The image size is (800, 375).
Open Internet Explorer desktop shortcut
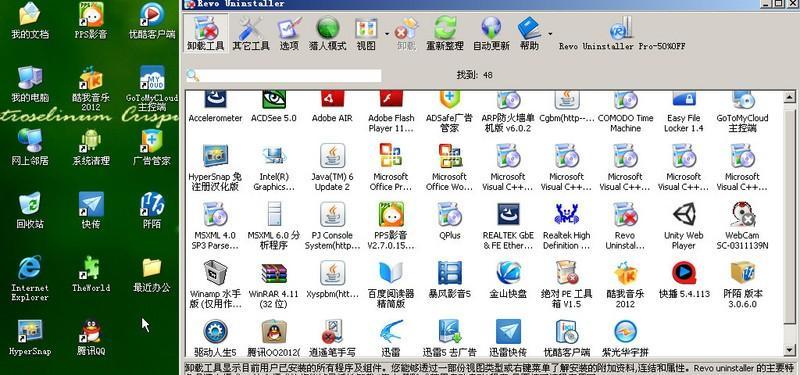pyautogui.click(x=30, y=279)
